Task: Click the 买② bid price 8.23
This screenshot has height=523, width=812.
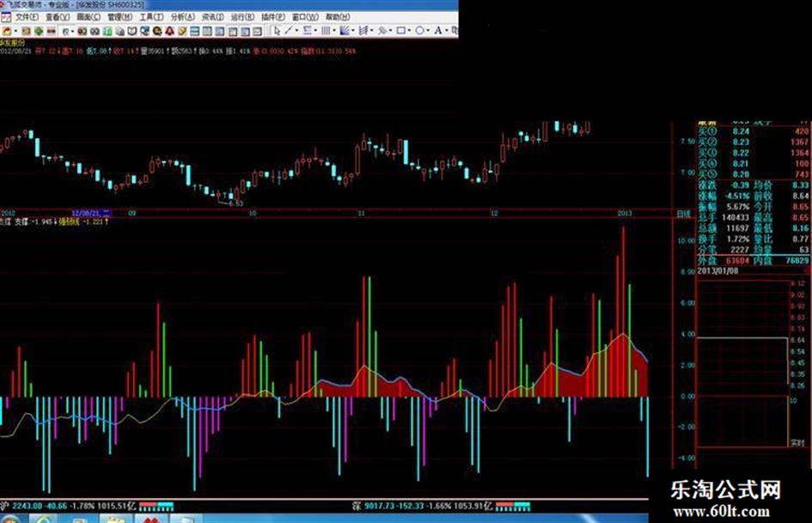Action: pos(741,142)
